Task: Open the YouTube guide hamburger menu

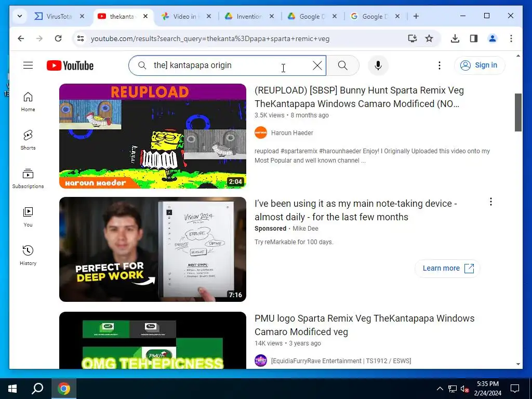Action: click(28, 65)
